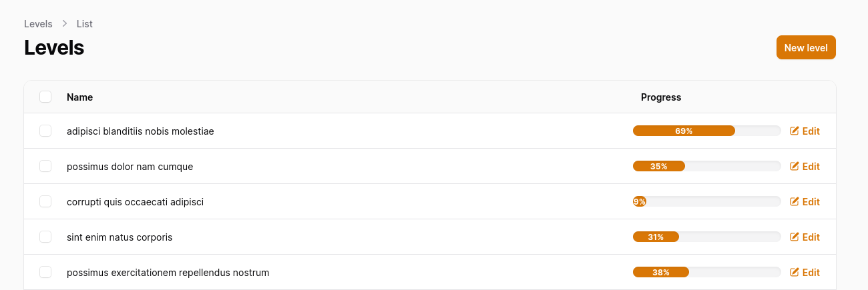The height and width of the screenshot is (290, 868).
Task: Click the Progress column header
Action: click(x=661, y=97)
